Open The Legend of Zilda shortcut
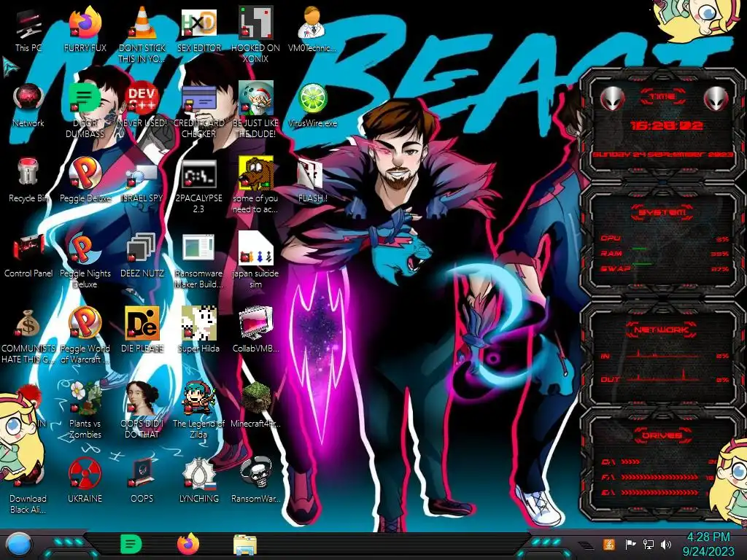Screen dimensions: 747x560 point(199,410)
